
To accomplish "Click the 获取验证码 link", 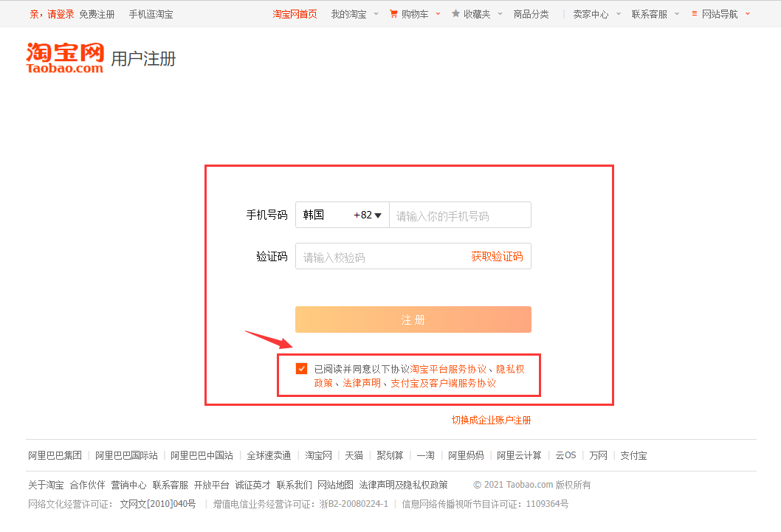I will click(x=497, y=256).
